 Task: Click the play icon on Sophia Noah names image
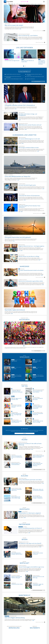44,306
